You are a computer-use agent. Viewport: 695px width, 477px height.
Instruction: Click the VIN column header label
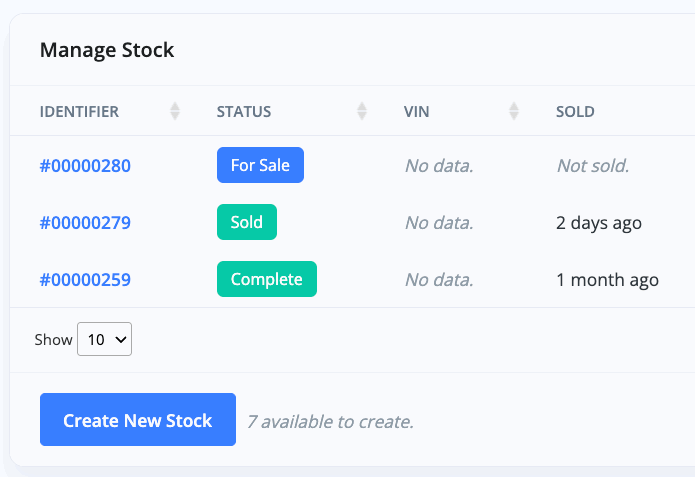416,111
